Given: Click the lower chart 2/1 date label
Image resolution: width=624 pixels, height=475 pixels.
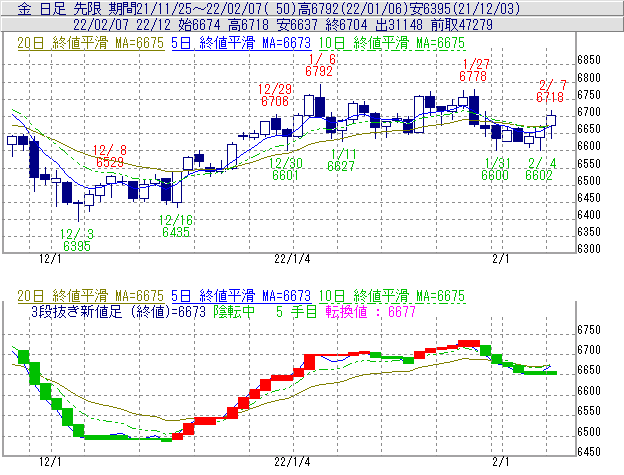Looking at the screenshot, I should click(501, 462).
